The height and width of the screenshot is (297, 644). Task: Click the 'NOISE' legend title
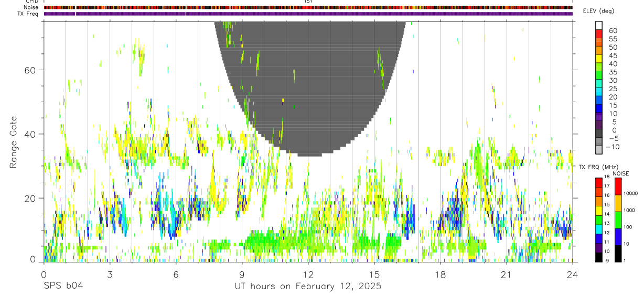[x=620, y=173]
